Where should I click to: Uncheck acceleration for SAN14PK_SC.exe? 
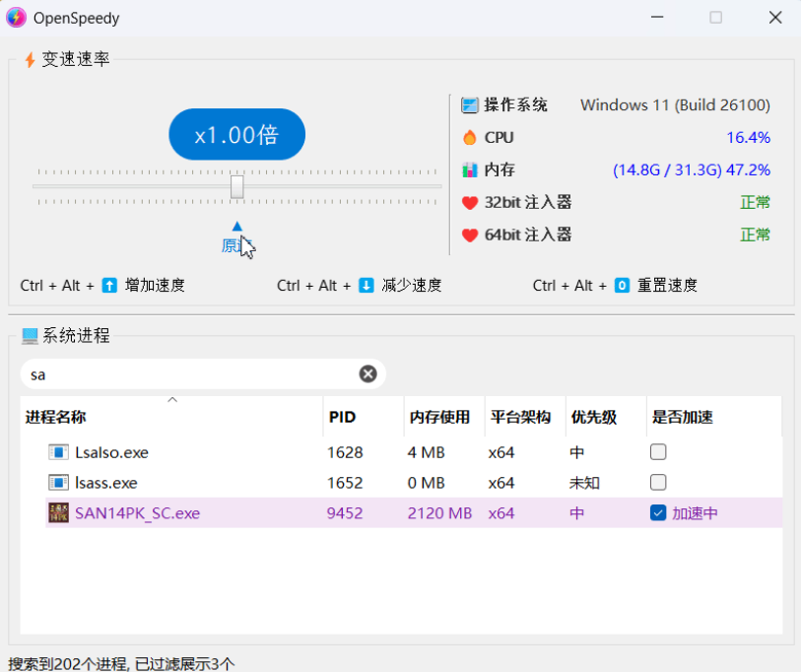[x=658, y=513]
